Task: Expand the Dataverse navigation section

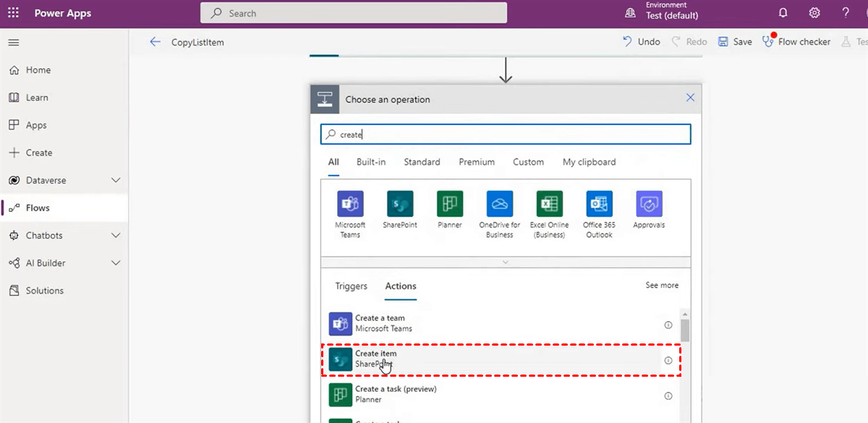Action: click(116, 180)
